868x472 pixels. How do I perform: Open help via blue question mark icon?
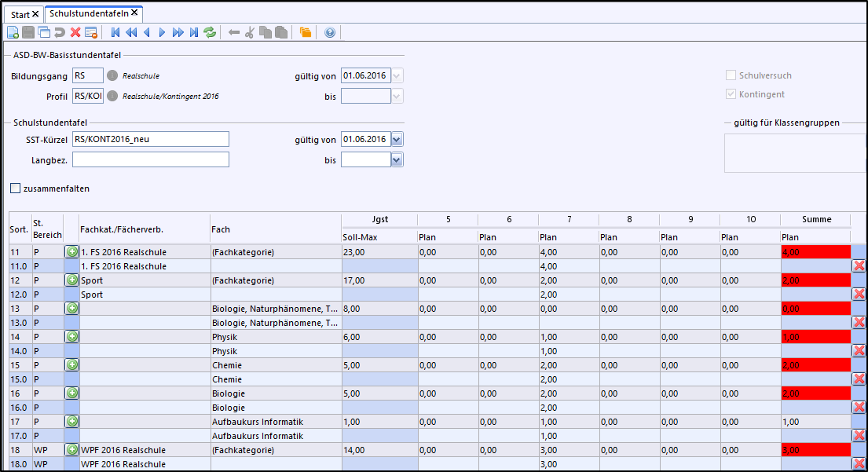[x=330, y=32]
